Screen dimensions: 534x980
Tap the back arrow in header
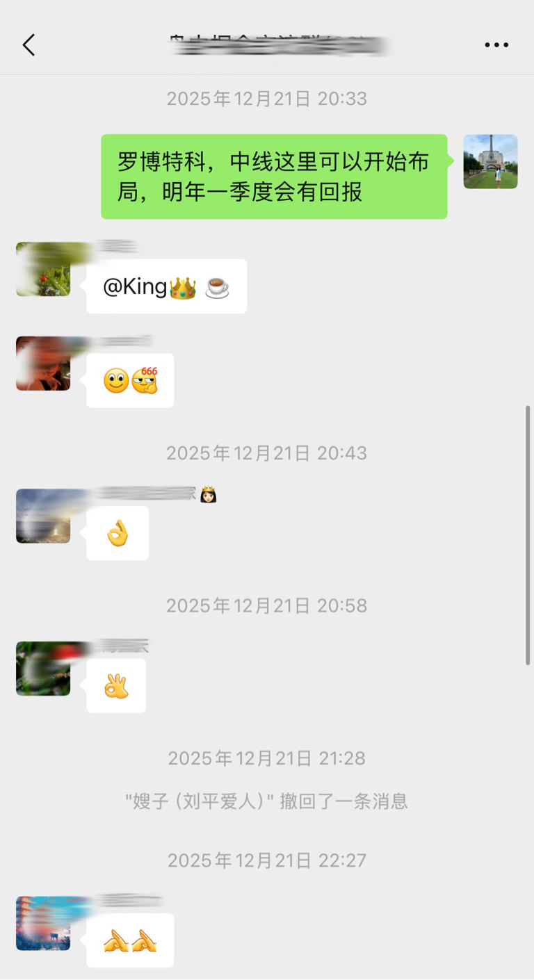[x=29, y=45]
